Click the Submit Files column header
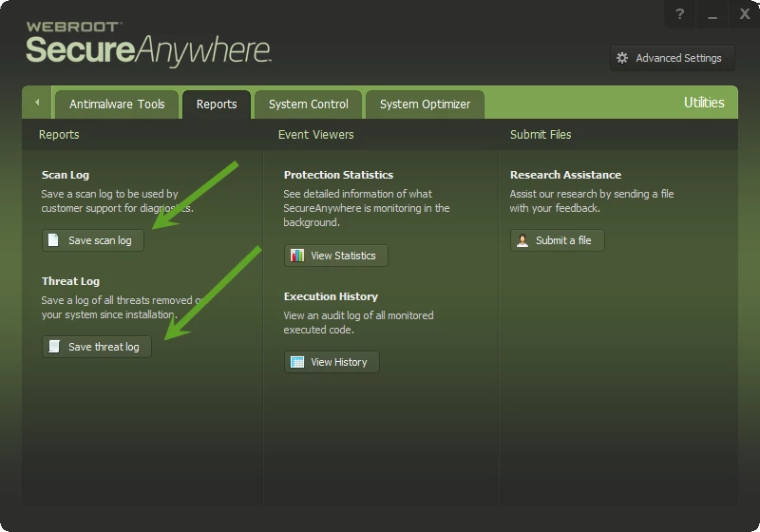The width and height of the screenshot is (760, 532). 541,135
